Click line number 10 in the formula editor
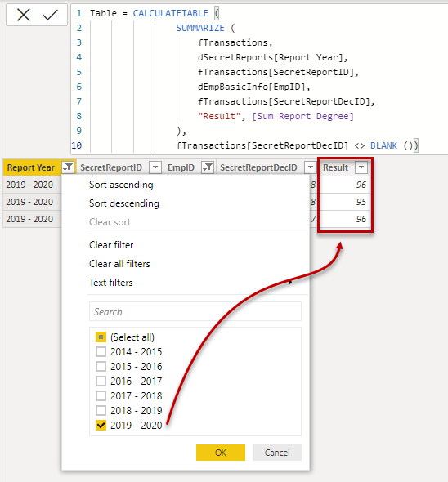 pyautogui.click(x=77, y=145)
